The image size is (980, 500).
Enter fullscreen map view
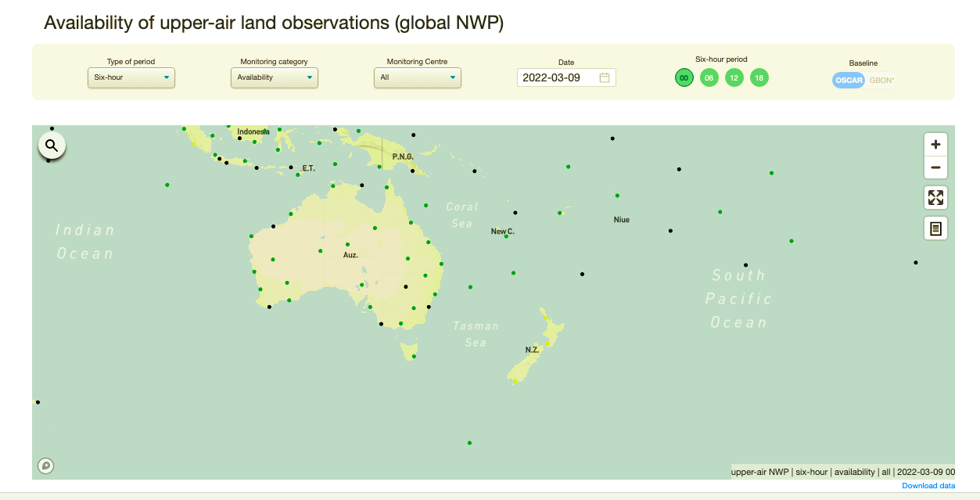(935, 197)
